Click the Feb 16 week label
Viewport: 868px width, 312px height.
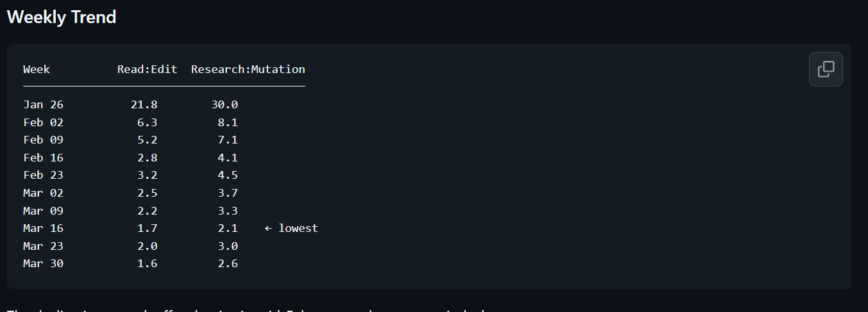[x=43, y=158]
